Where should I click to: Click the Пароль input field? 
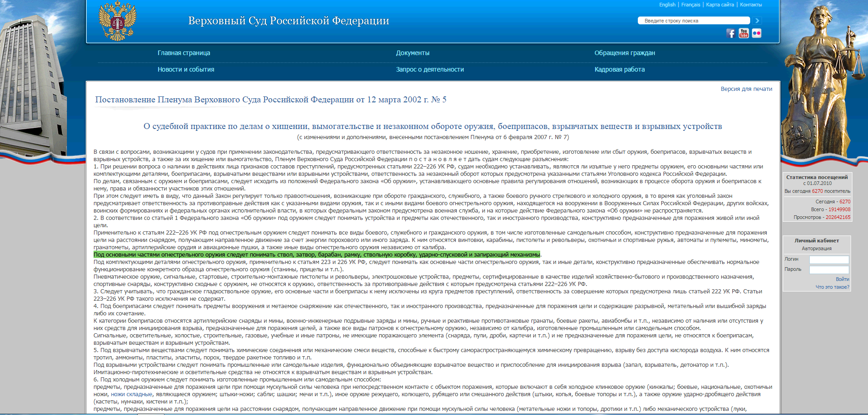pyautogui.click(x=829, y=270)
